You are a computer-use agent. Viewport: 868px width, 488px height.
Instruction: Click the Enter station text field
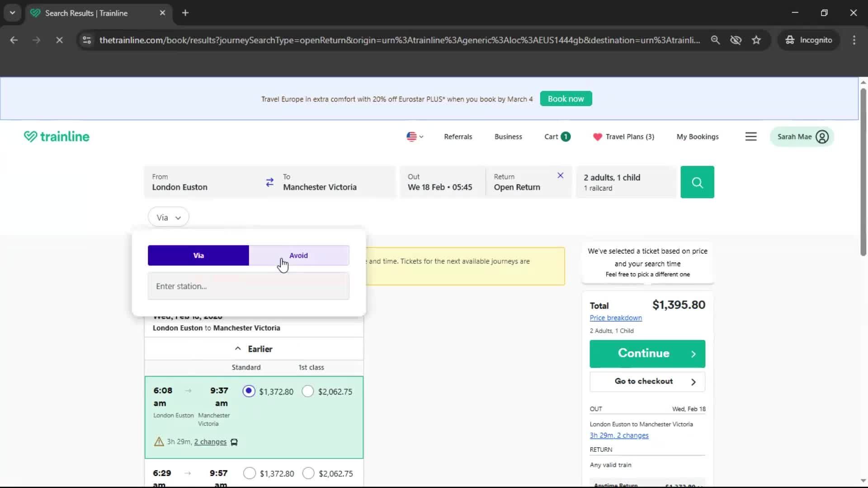coord(248,286)
